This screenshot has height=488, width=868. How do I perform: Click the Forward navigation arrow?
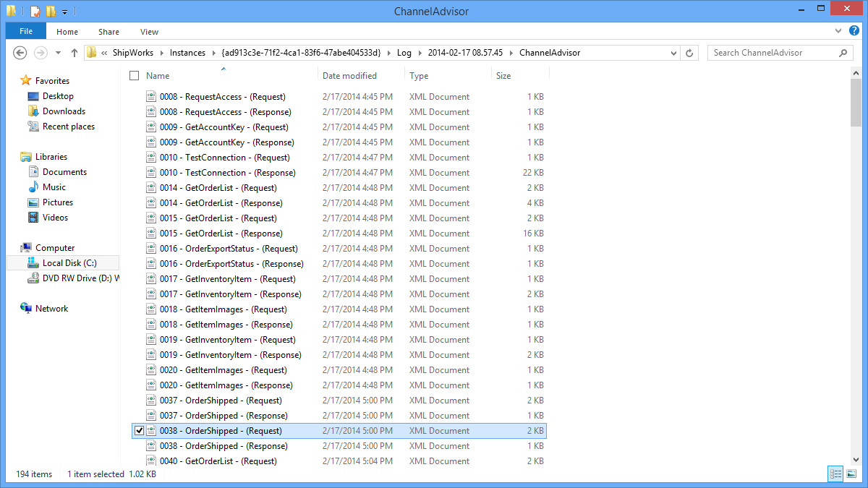coord(41,53)
